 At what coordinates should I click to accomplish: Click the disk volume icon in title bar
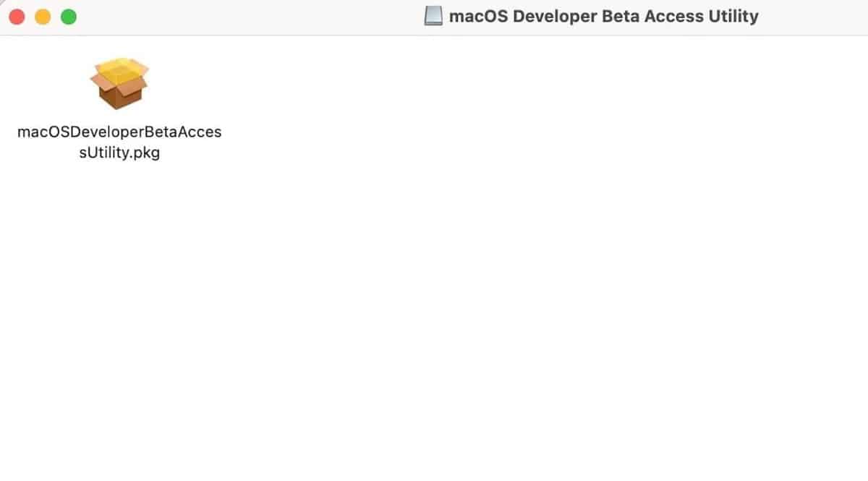[433, 16]
